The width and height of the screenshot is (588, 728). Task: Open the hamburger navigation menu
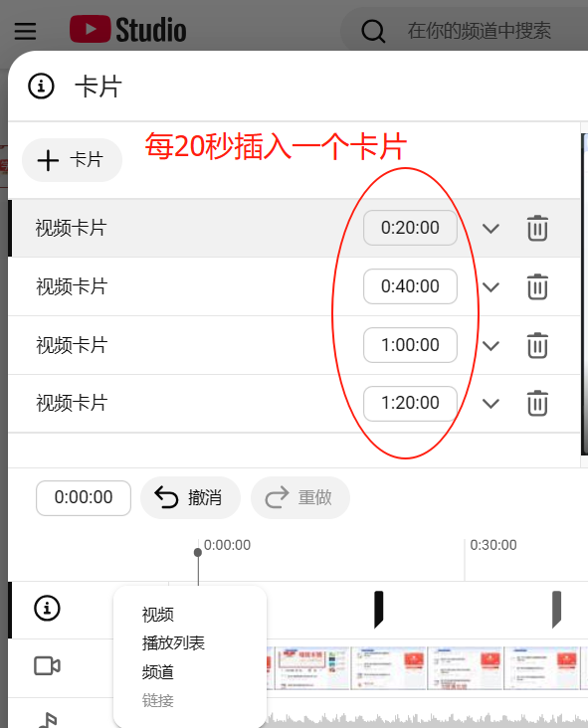coord(25,31)
